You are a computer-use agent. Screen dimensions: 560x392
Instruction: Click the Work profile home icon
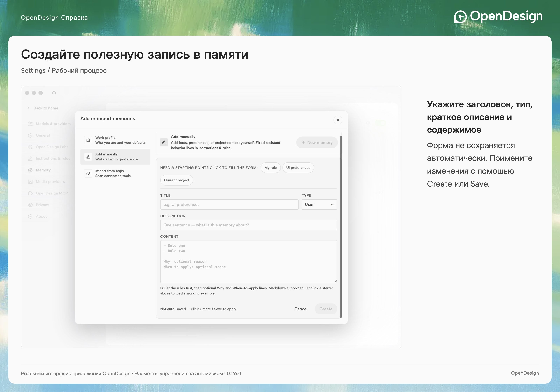pos(88,140)
